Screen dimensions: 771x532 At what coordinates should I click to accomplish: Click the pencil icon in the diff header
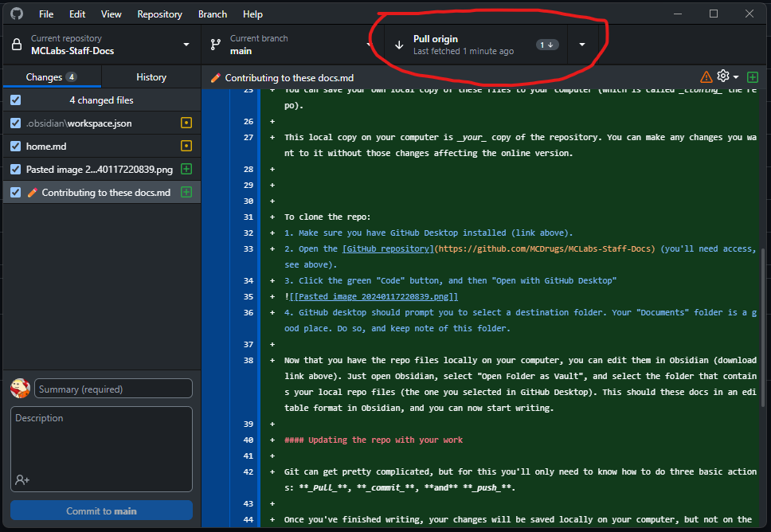[215, 78]
